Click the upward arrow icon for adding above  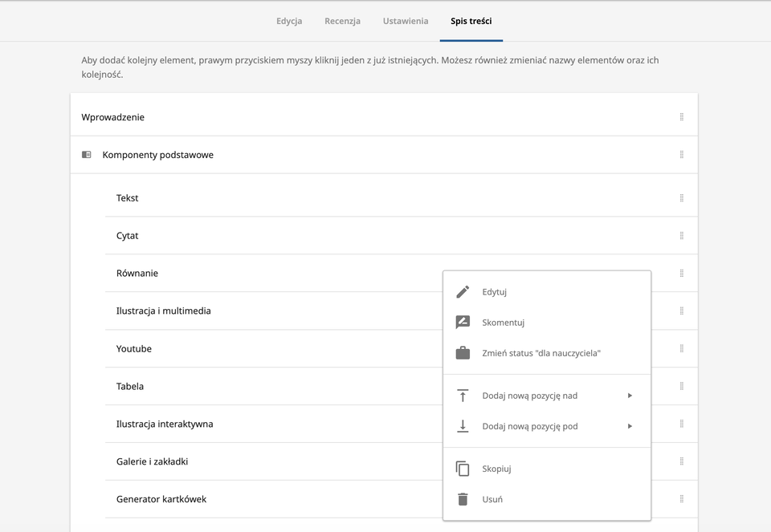click(x=463, y=396)
